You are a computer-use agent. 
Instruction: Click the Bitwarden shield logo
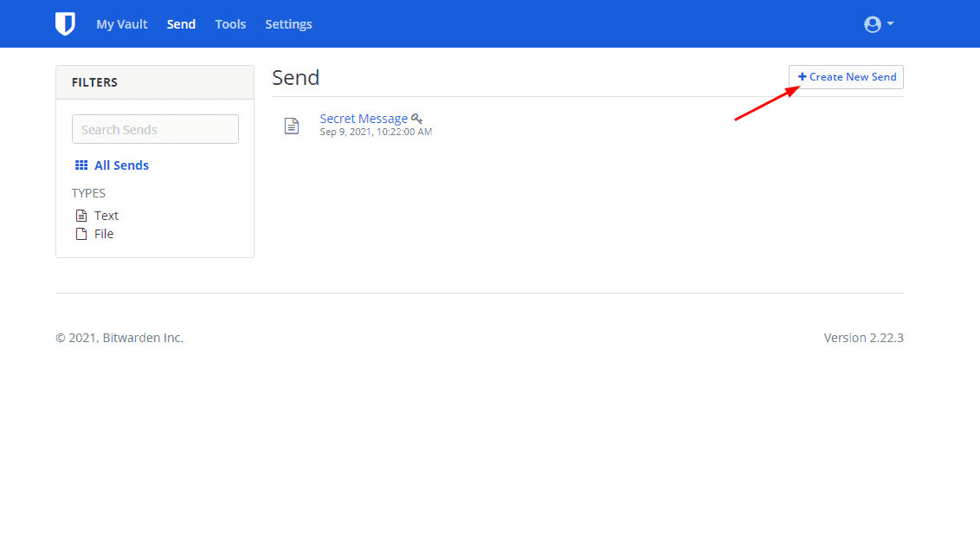click(x=65, y=24)
